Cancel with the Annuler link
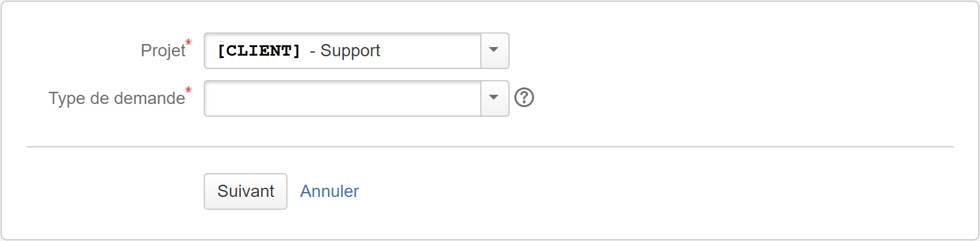The width and height of the screenshot is (980, 241). point(329,191)
